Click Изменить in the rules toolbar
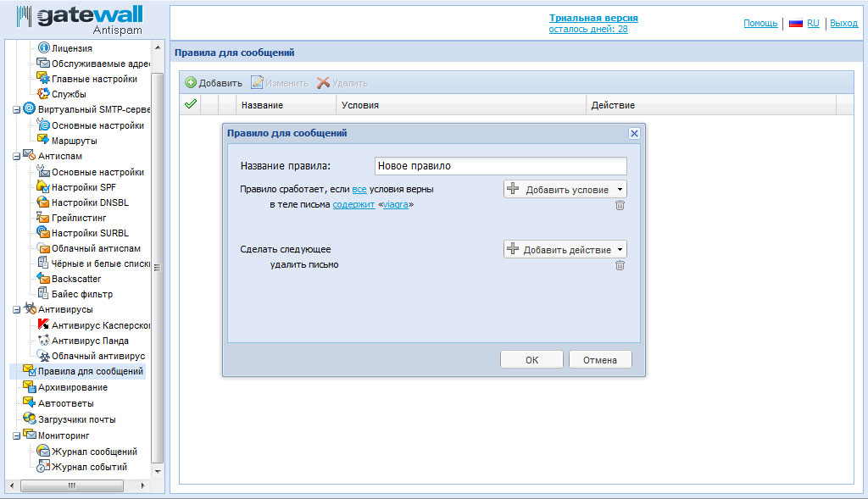This screenshot has width=868, height=499. (x=280, y=83)
